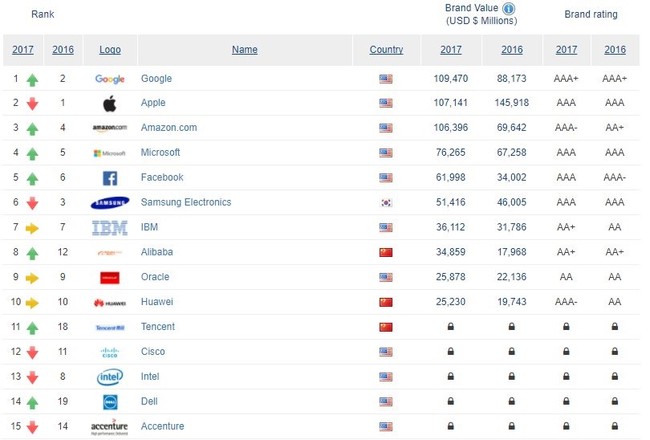Viewport: 650px width, 440px height.
Task: Click the Intel logo
Action: tap(110, 377)
